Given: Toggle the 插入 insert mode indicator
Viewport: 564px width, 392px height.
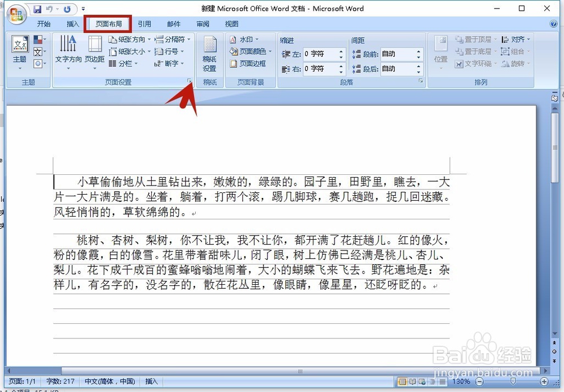Looking at the screenshot, I should 151,381.
